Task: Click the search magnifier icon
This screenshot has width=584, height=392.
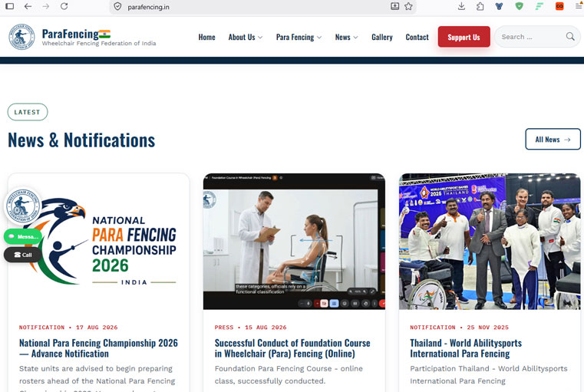Action: point(570,37)
